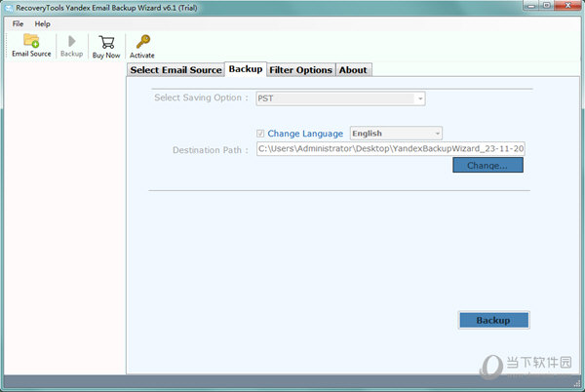Viewport: 585px width, 392px height.
Task: Click the Email Source folder icon
Action: tap(31, 41)
